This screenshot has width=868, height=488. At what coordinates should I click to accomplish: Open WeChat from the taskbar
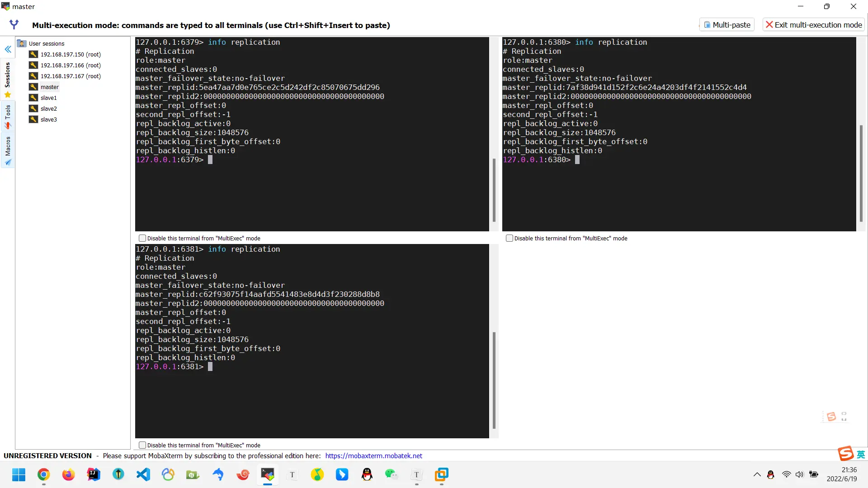[x=392, y=474]
